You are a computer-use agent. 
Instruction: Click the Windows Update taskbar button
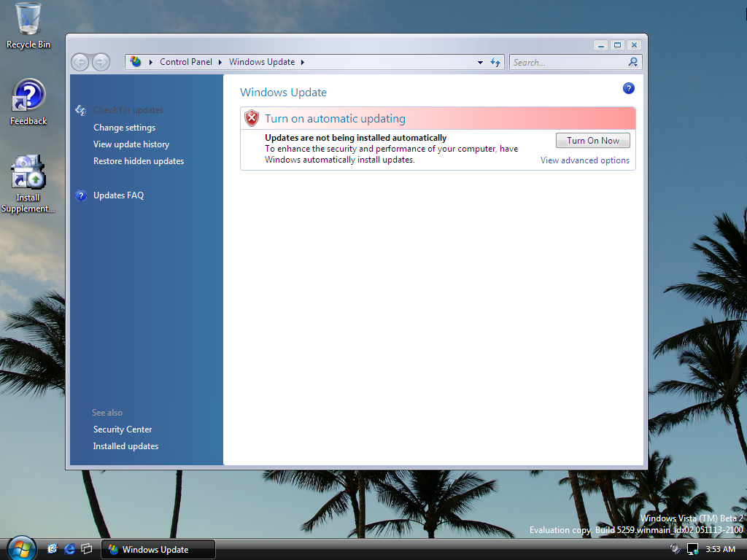pyautogui.click(x=158, y=550)
